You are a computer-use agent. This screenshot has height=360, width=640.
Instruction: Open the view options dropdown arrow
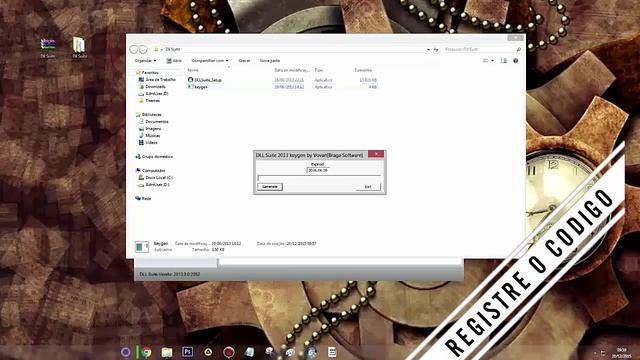(x=492, y=60)
